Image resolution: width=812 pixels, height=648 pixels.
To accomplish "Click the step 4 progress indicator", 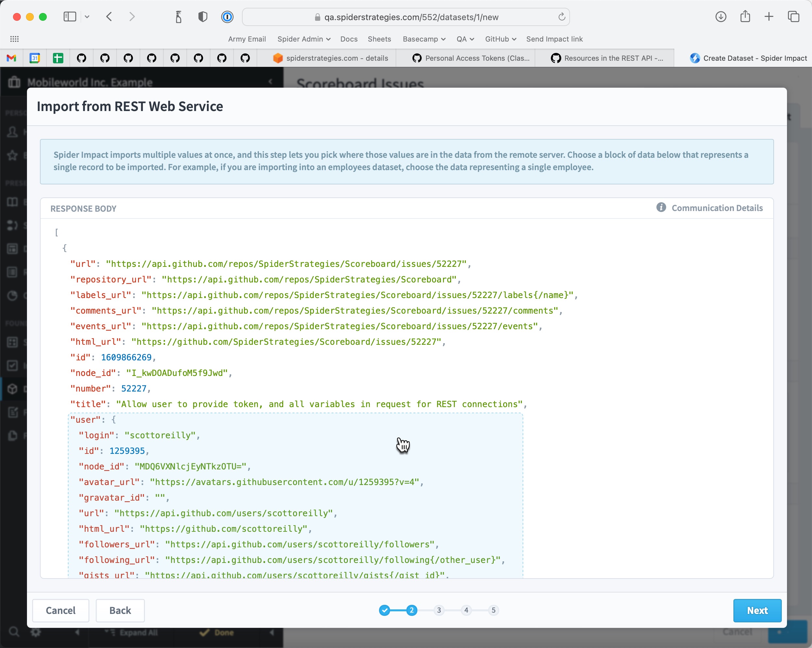I will coord(466,610).
